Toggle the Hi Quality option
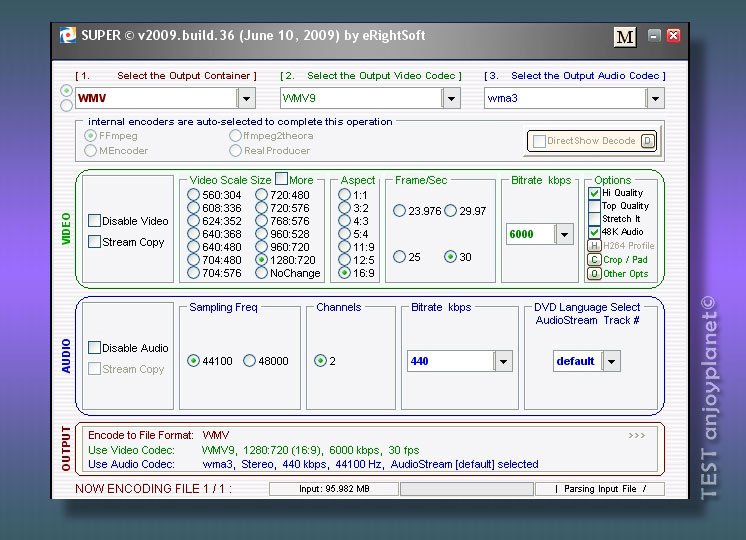The width and height of the screenshot is (746, 540). (594, 193)
